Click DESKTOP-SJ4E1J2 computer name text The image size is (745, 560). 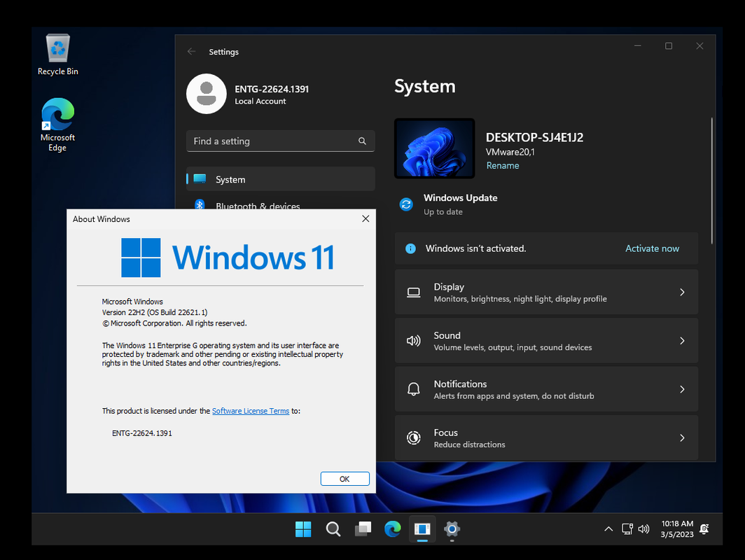click(x=534, y=137)
